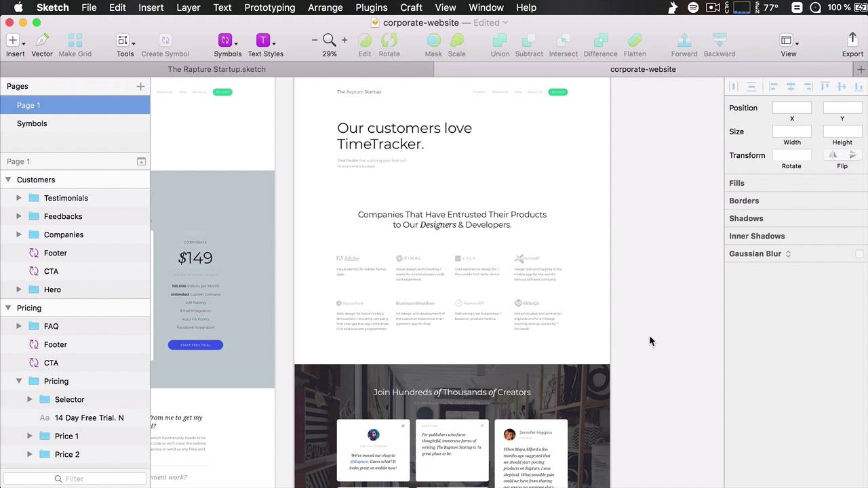The image size is (868, 488).
Task: Click the Rotate toolbar icon
Action: point(389,41)
